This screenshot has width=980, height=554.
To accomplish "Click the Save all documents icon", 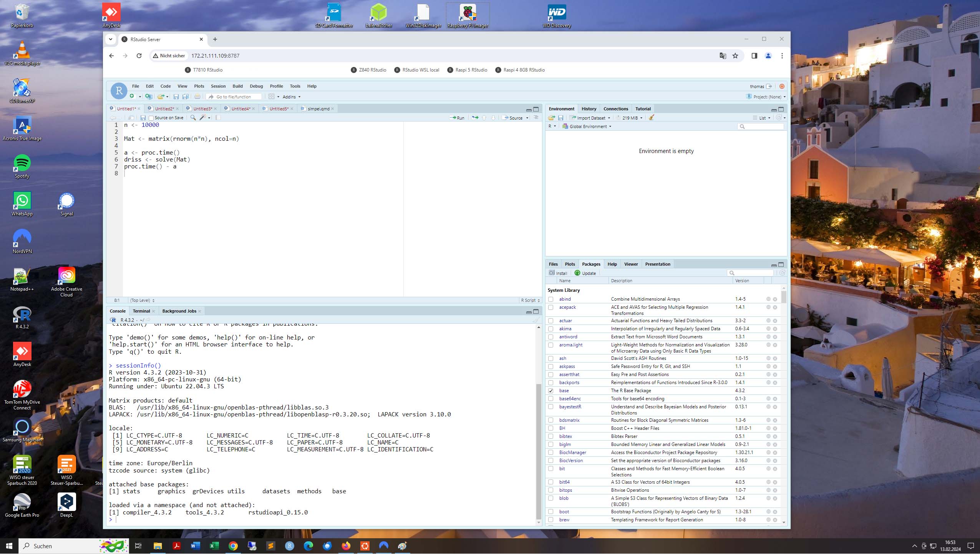I will pyautogui.click(x=186, y=96).
